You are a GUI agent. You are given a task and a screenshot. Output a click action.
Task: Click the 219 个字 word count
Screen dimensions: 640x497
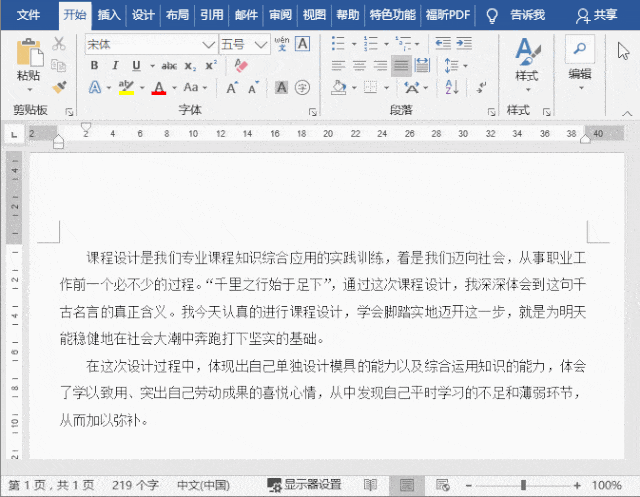click(x=136, y=485)
